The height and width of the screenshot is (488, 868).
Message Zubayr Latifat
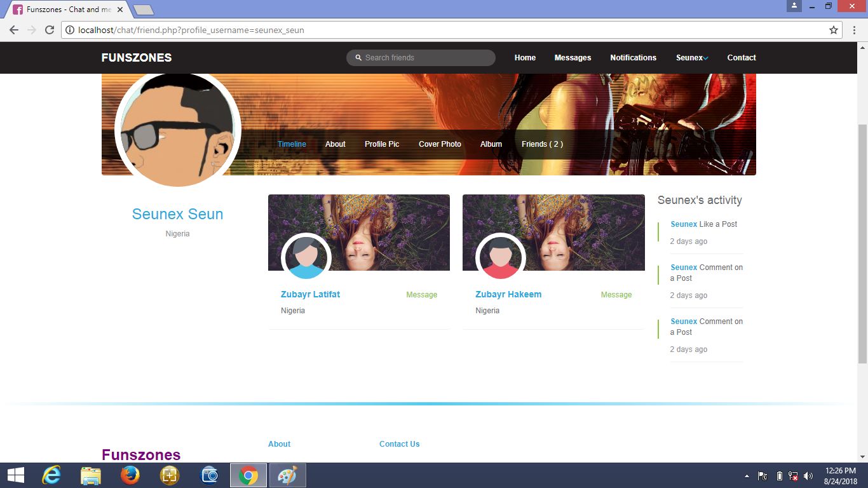422,295
